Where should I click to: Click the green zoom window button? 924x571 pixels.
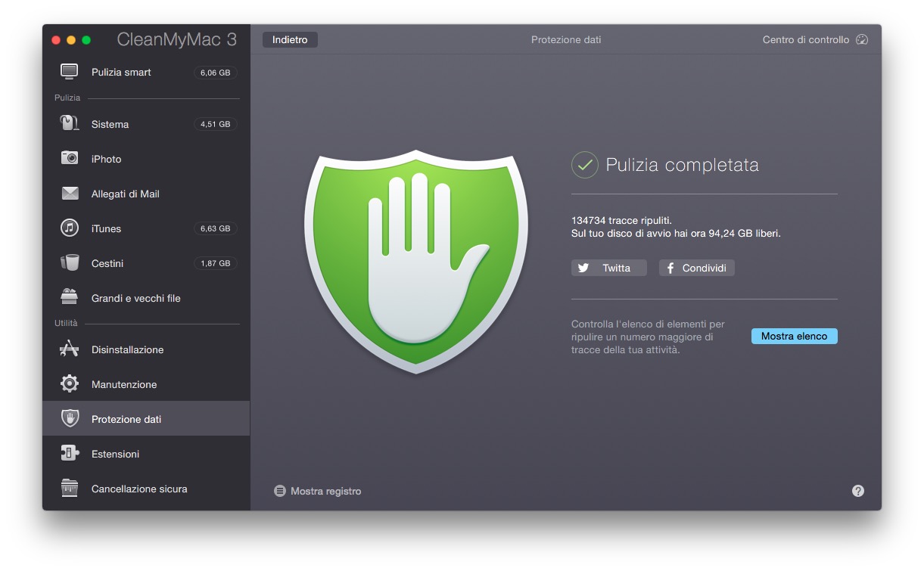click(86, 39)
